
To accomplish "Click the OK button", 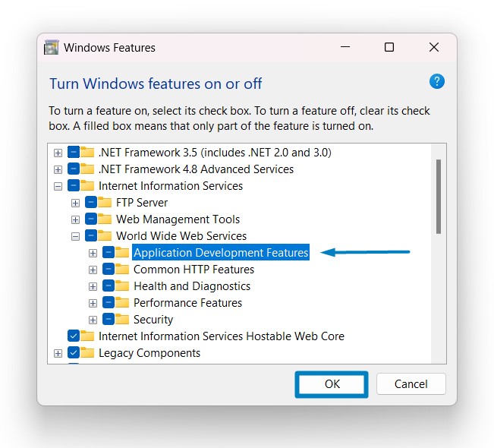I will tap(332, 384).
